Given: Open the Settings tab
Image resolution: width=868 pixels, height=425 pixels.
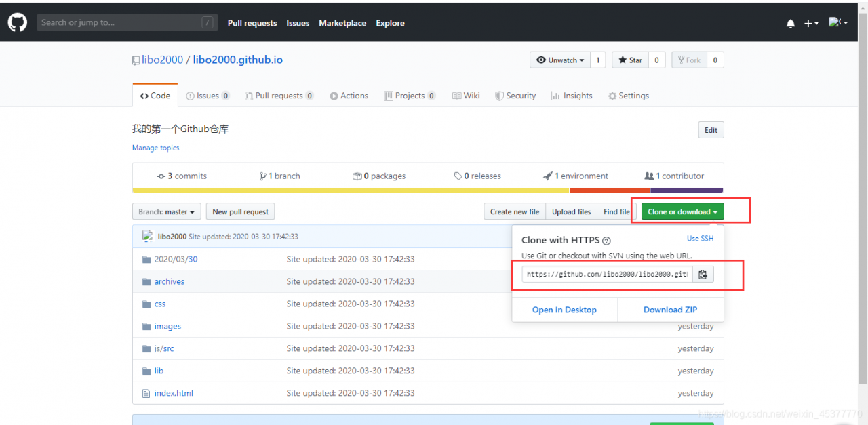Looking at the screenshot, I should 629,96.
